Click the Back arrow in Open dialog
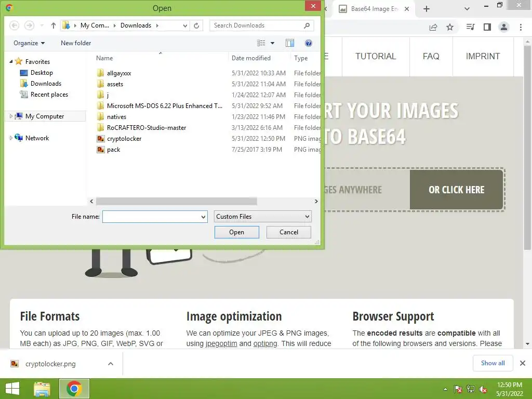This screenshot has height=399, width=532. (x=14, y=25)
